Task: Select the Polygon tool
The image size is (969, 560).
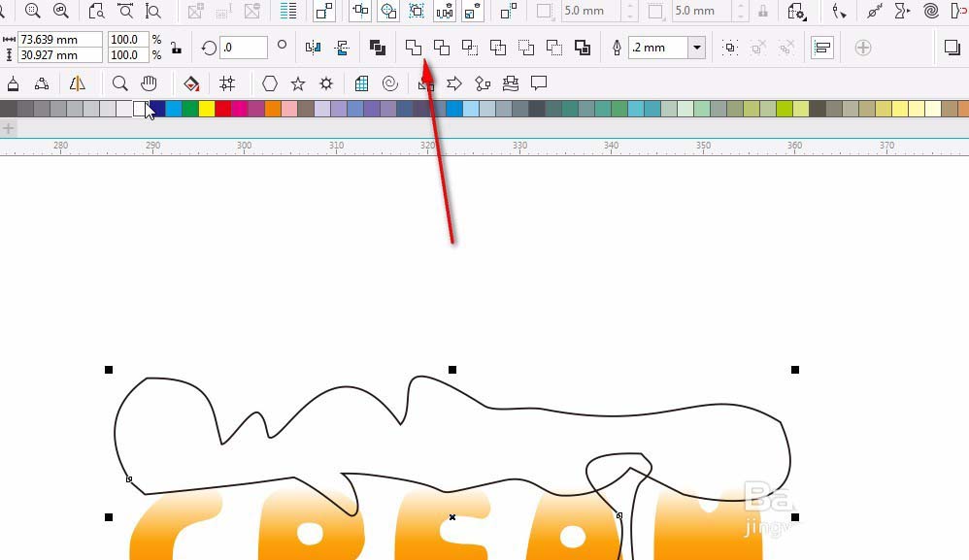Action: [270, 83]
